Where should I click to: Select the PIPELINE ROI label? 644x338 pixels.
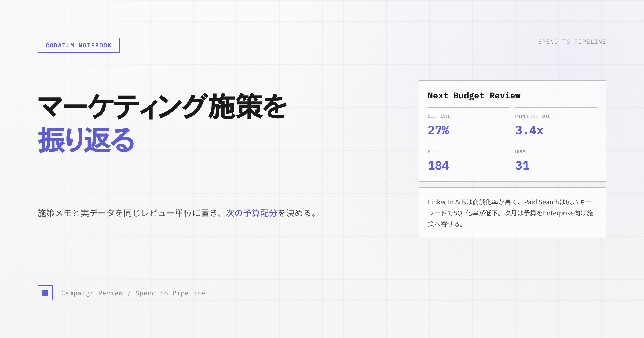coord(532,116)
